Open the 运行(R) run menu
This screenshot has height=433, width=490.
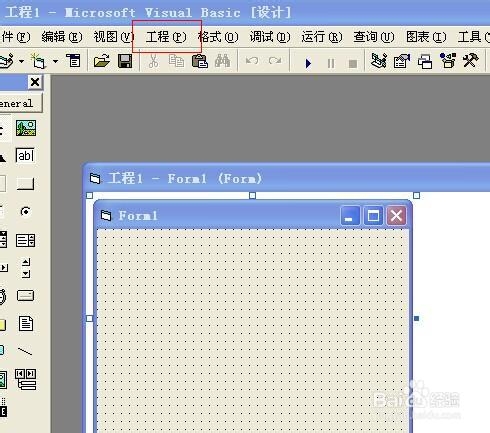tap(322, 37)
